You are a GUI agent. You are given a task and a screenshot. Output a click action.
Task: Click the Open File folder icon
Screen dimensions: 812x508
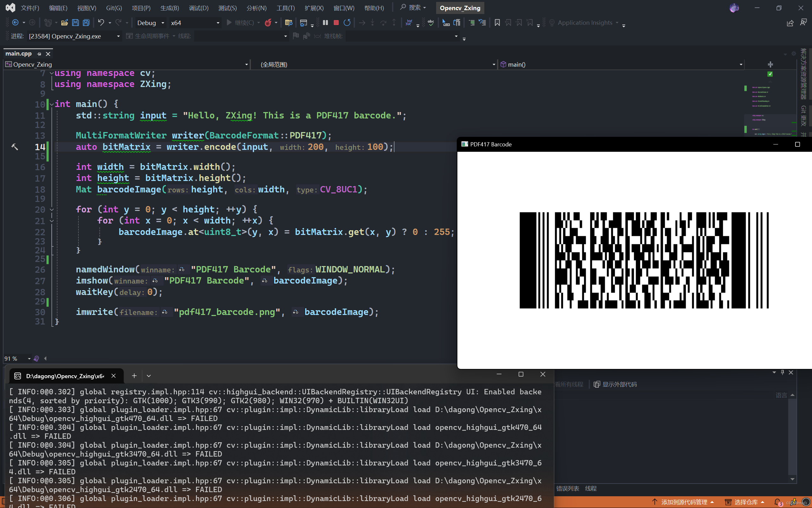(64, 23)
